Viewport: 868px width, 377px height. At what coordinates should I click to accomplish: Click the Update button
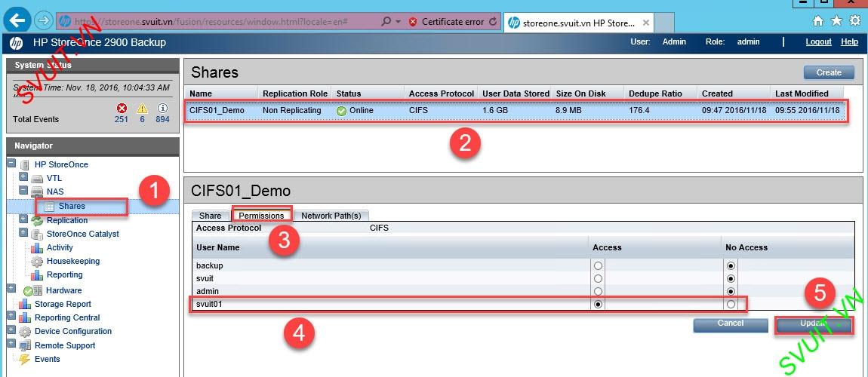[813, 325]
